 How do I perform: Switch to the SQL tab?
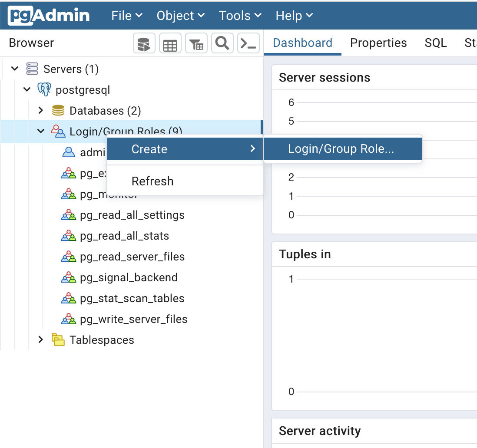436,43
